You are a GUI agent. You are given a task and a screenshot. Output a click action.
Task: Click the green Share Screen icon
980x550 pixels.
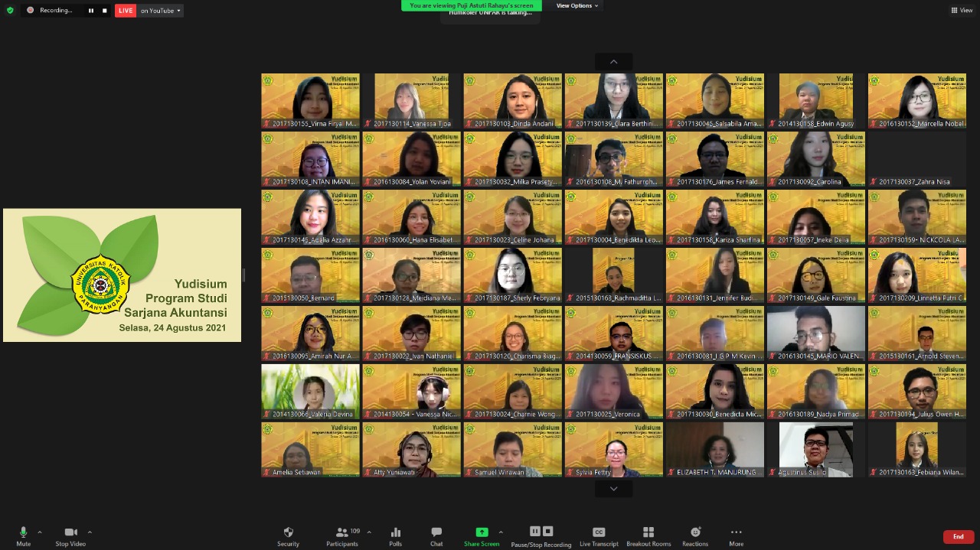pyautogui.click(x=482, y=532)
